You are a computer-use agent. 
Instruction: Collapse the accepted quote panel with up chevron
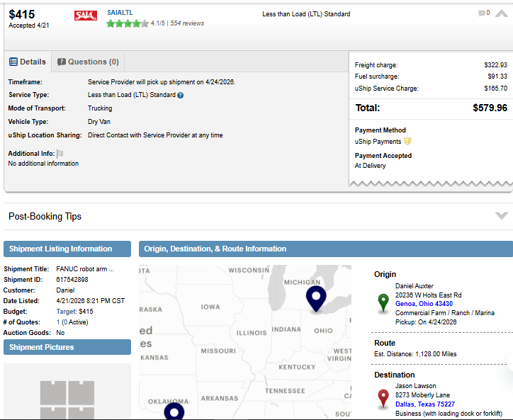tap(501, 13)
